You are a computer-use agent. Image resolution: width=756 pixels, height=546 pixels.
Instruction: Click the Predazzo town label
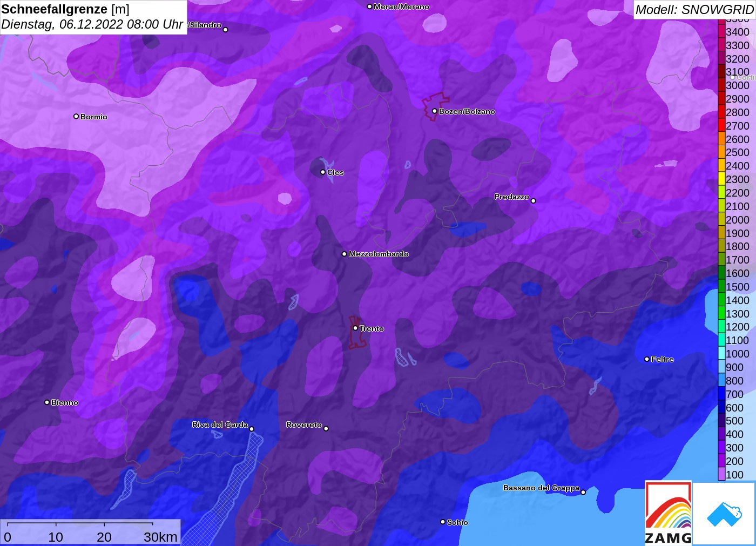coord(511,197)
